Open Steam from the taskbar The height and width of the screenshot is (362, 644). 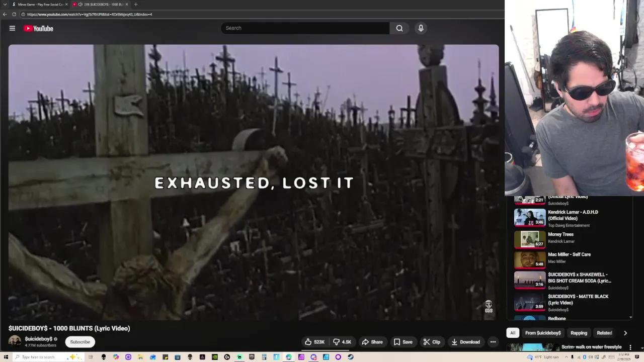[350, 357]
